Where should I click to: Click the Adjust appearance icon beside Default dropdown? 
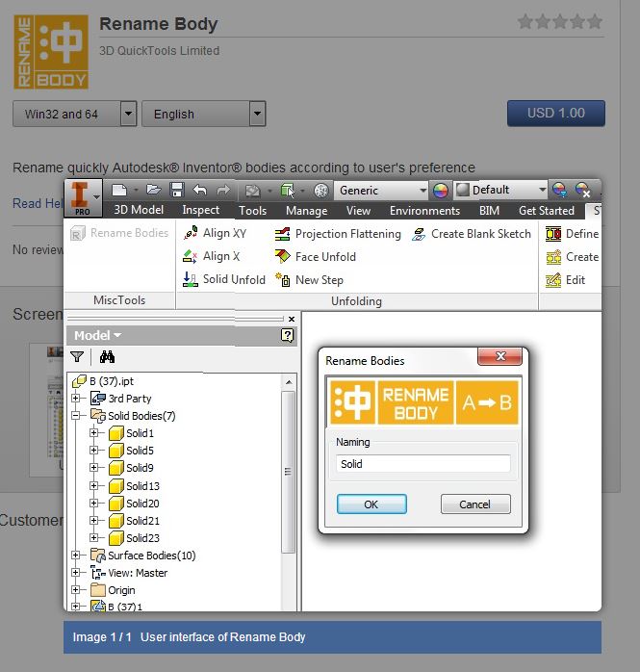coord(559,190)
